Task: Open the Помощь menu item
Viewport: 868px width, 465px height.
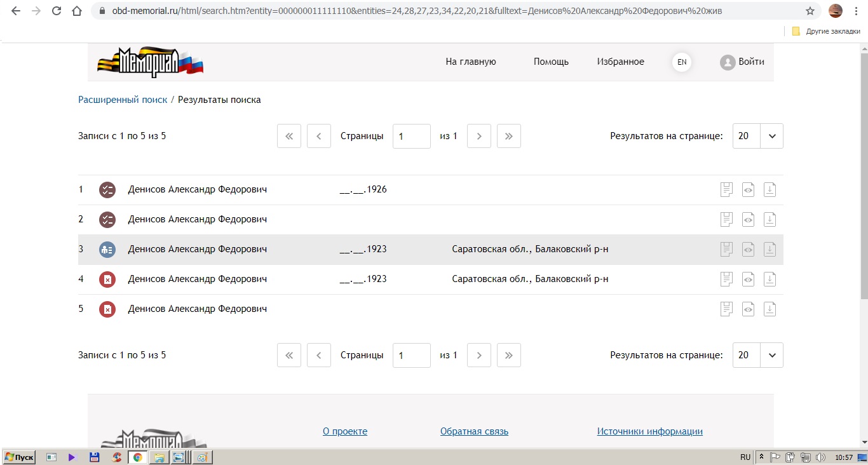Action: pos(551,62)
